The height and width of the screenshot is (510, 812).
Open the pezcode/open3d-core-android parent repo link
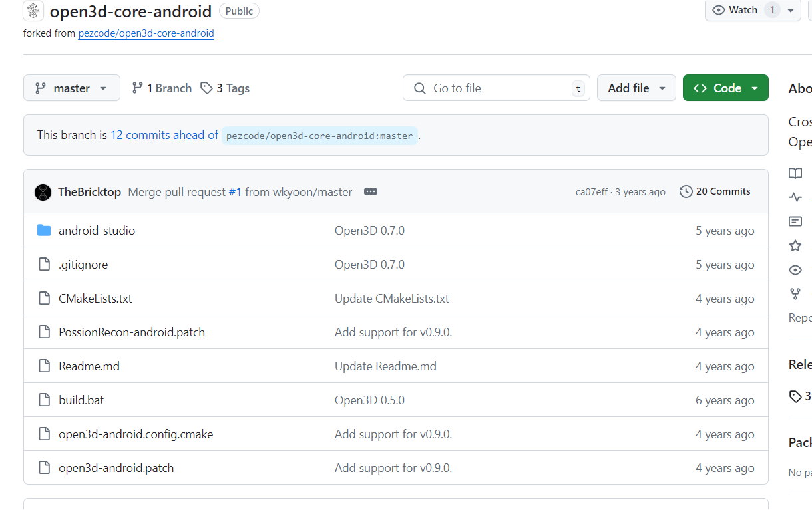146,33
